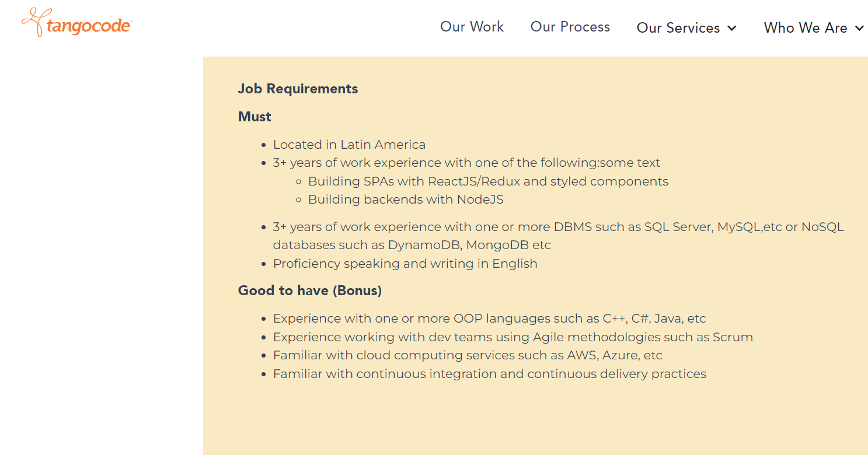Click the tangocode wordmark text
868x455 pixels.
point(89,27)
